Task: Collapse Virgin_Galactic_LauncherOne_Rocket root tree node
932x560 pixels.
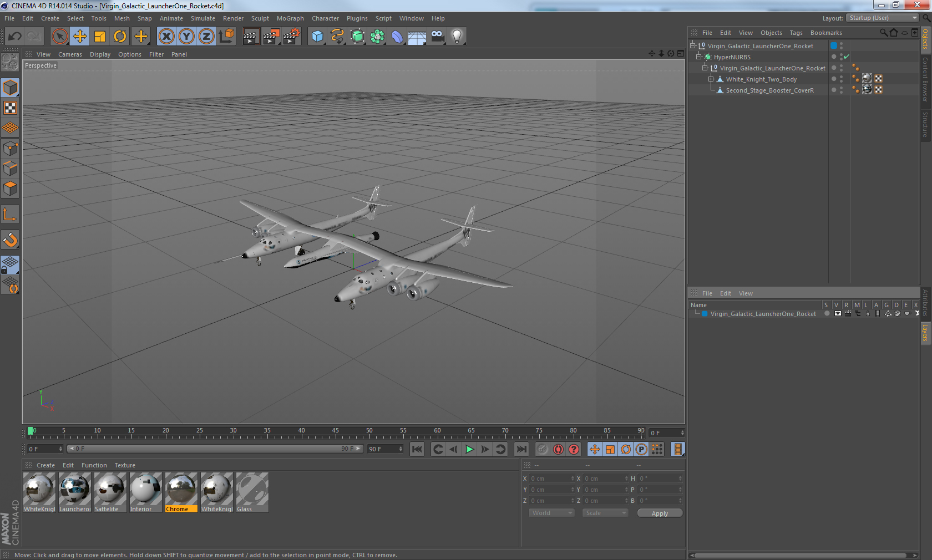Action: point(693,45)
